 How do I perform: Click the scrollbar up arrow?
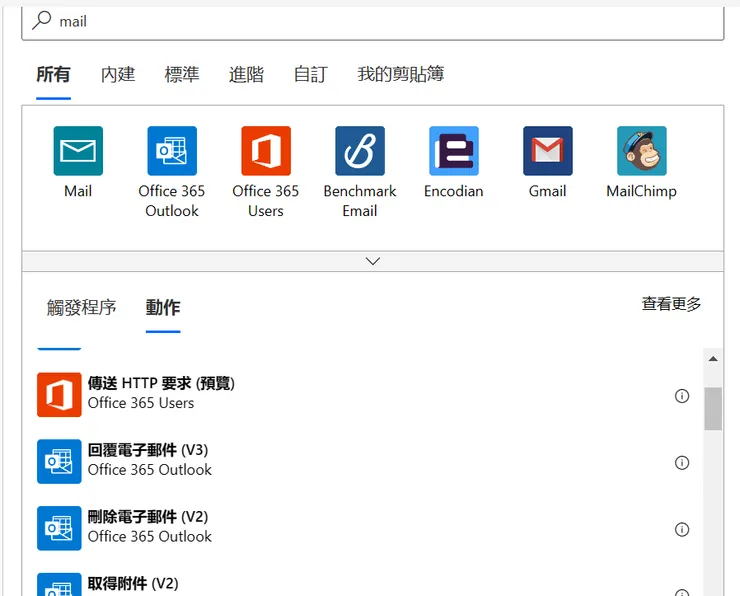(713, 359)
